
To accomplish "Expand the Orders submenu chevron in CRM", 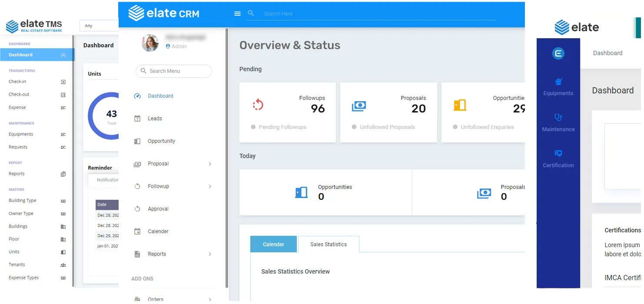I will click(x=210, y=299).
